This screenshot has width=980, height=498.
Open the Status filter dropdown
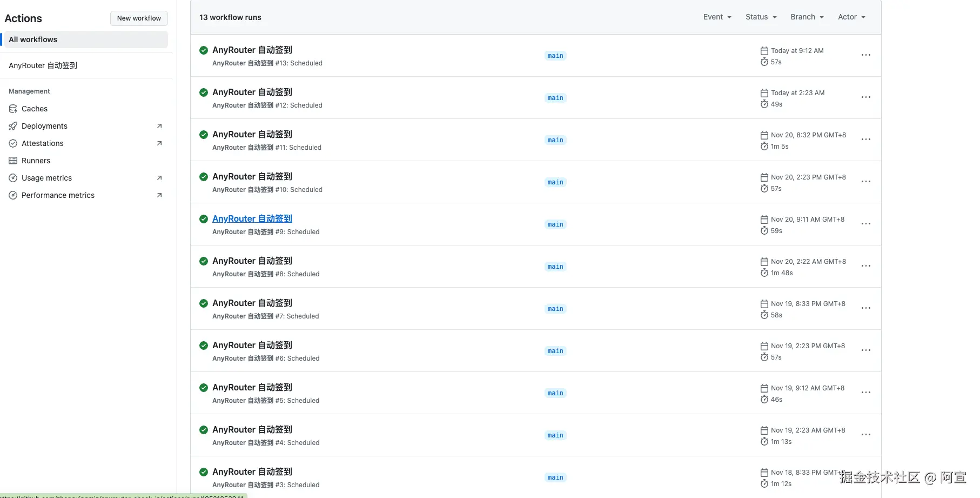(x=761, y=17)
